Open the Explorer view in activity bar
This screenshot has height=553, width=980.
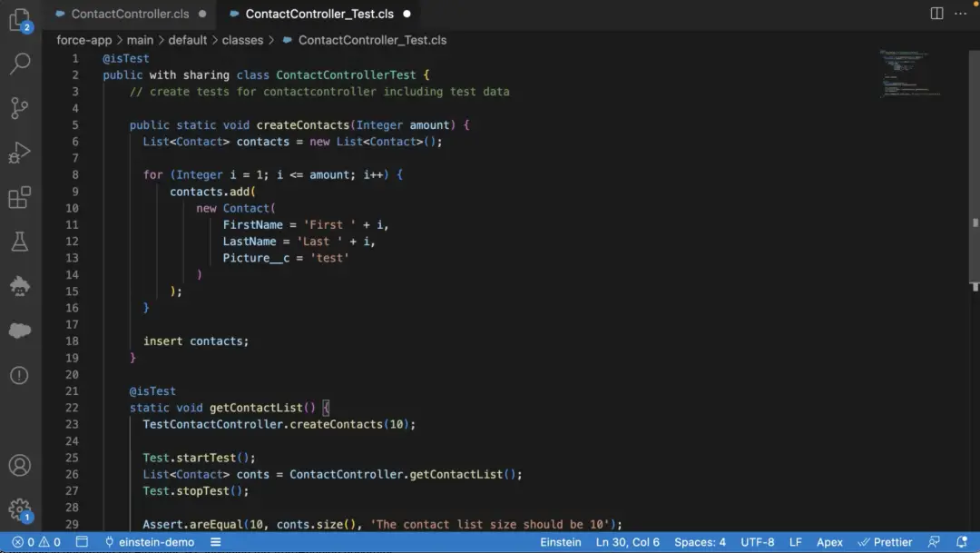click(x=19, y=18)
